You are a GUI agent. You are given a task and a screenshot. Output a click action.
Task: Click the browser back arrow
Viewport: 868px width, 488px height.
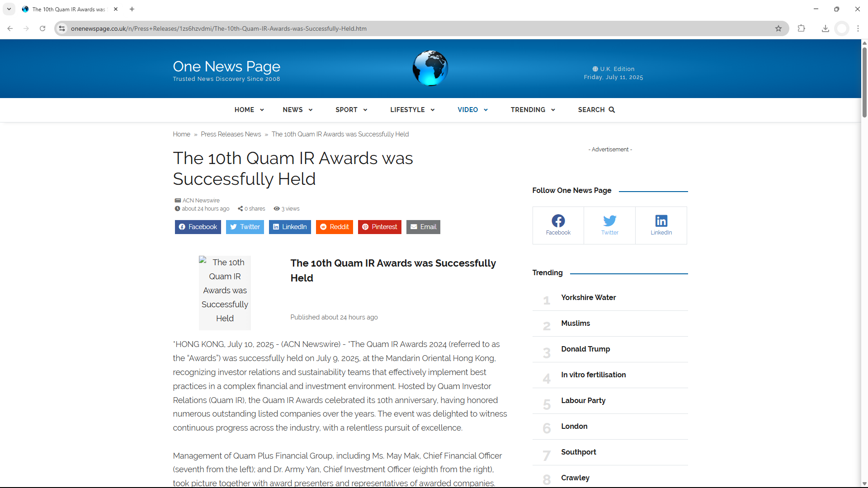[x=10, y=28]
